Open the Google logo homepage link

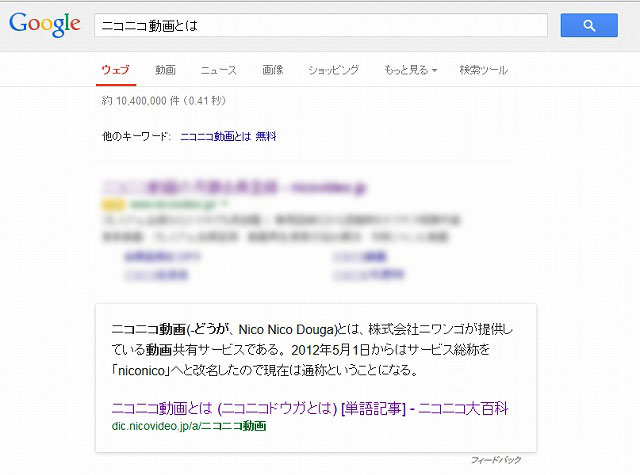pyautogui.click(x=44, y=24)
